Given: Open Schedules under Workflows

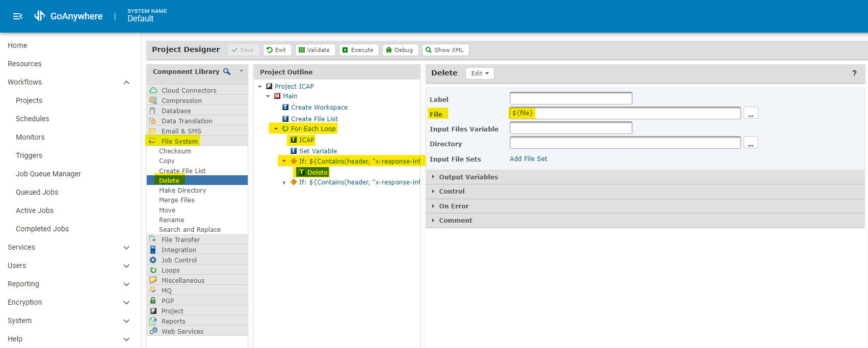Looking at the screenshot, I should tap(33, 119).
